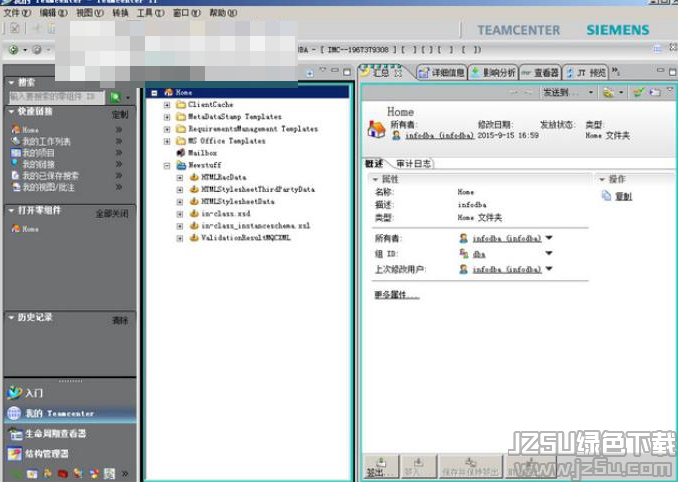
Task: Open dropdown next to 上次修改用户 value
Action: tap(549, 269)
